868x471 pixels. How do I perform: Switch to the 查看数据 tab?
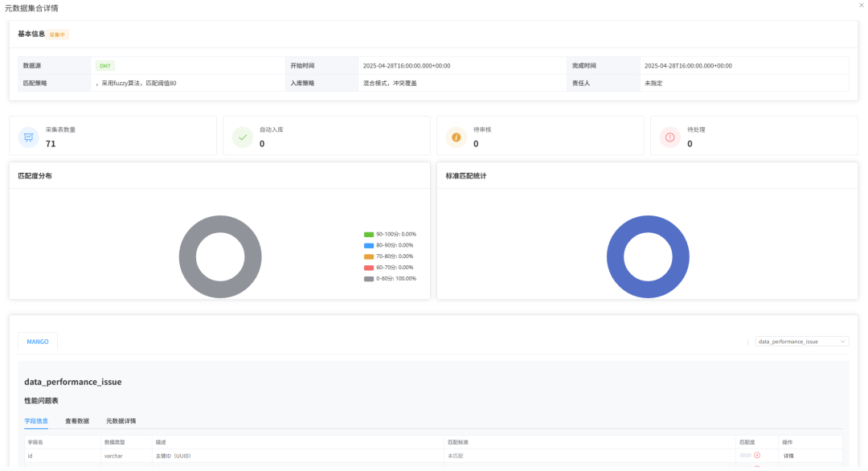point(77,421)
